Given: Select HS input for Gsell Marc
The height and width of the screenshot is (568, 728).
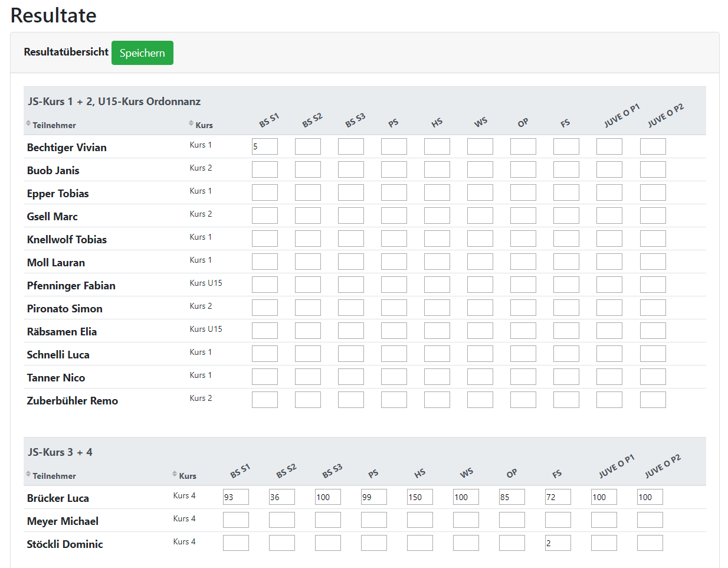Looking at the screenshot, I should [437, 216].
